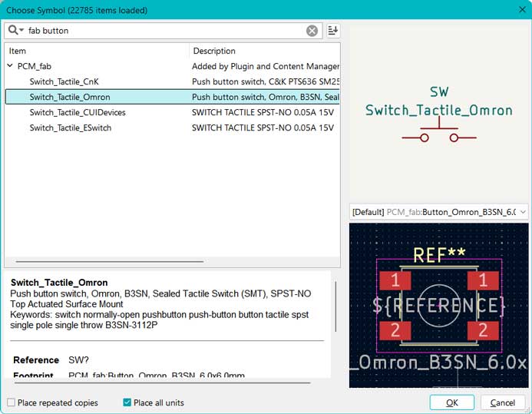Click 'Added by Plugin and Content Manager' text
The image size is (532, 414).
pyautogui.click(x=266, y=66)
